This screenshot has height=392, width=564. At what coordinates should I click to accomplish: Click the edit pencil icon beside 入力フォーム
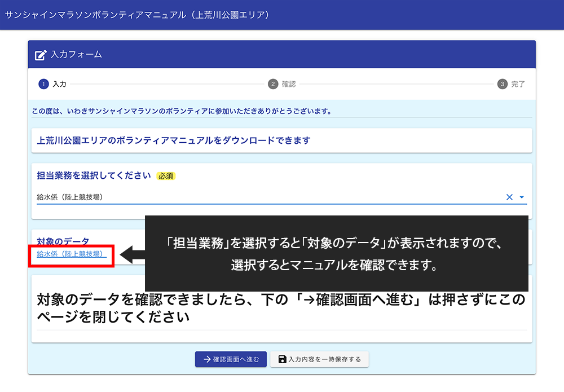41,55
